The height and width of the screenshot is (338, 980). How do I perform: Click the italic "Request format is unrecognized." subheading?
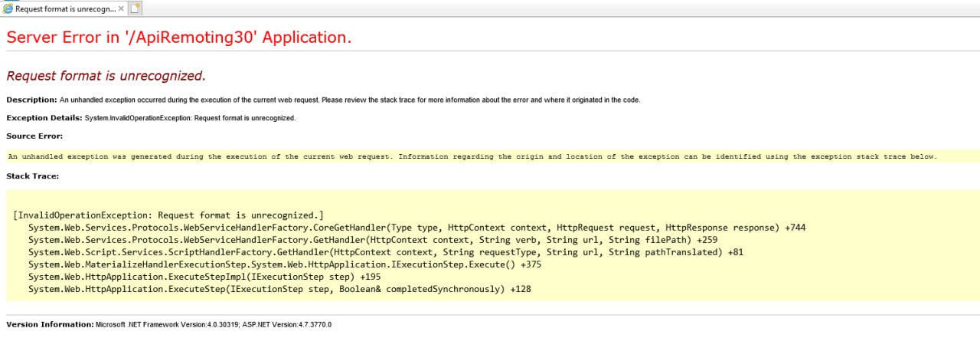pyautogui.click(x=106, y=76)
